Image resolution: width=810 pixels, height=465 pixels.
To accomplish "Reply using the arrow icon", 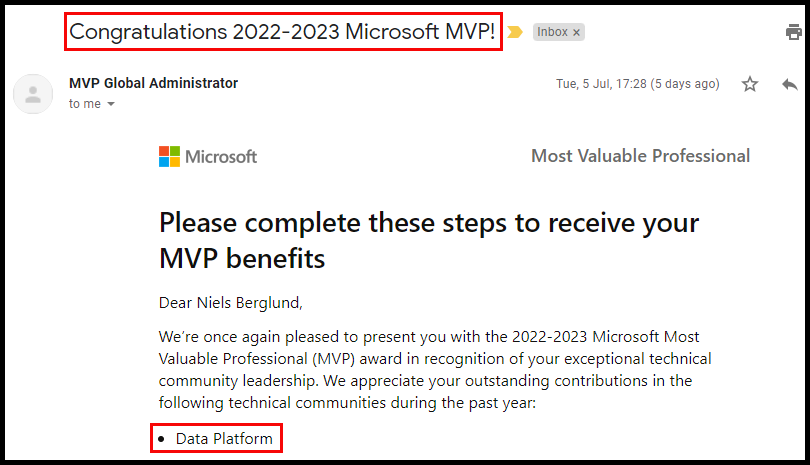I will tap(790, 84).
